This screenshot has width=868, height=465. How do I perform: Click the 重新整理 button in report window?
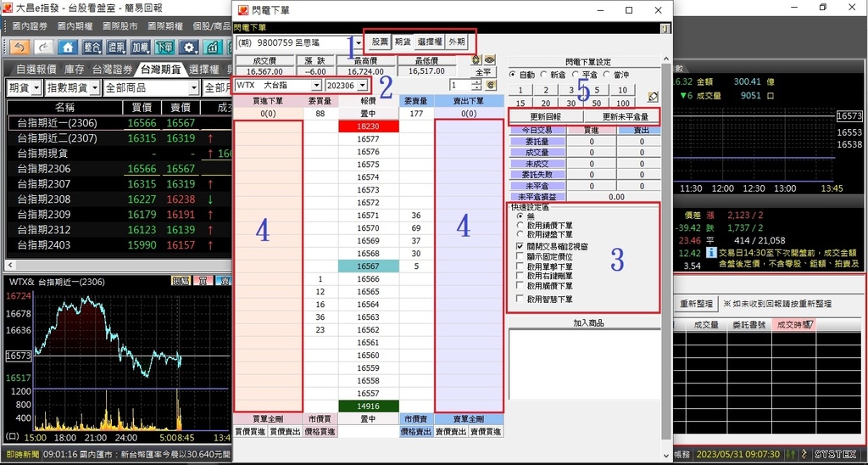(x=697, y=304)
